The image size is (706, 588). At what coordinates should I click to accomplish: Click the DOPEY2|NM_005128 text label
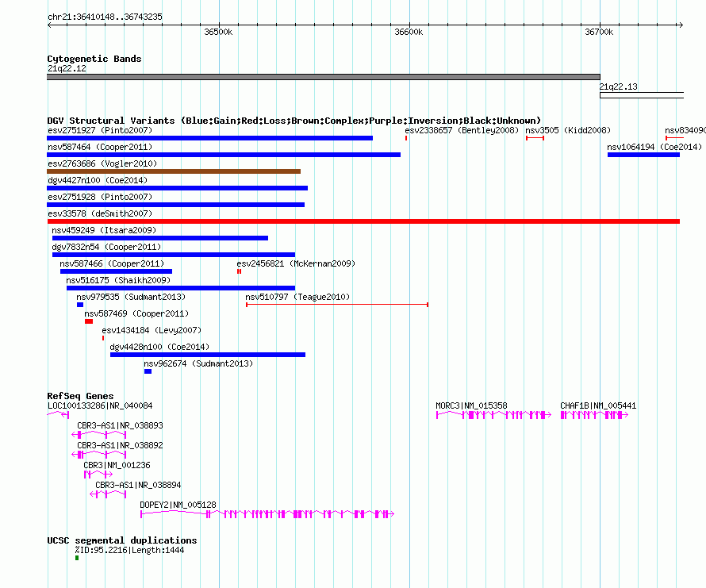(178, 505)
